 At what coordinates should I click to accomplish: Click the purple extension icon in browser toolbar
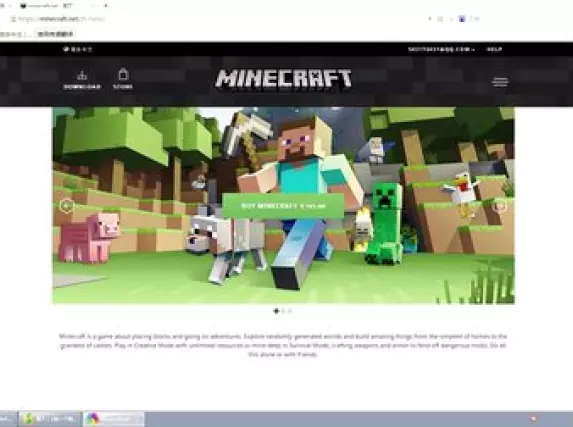pyautogui.click(x=462, y=19)
